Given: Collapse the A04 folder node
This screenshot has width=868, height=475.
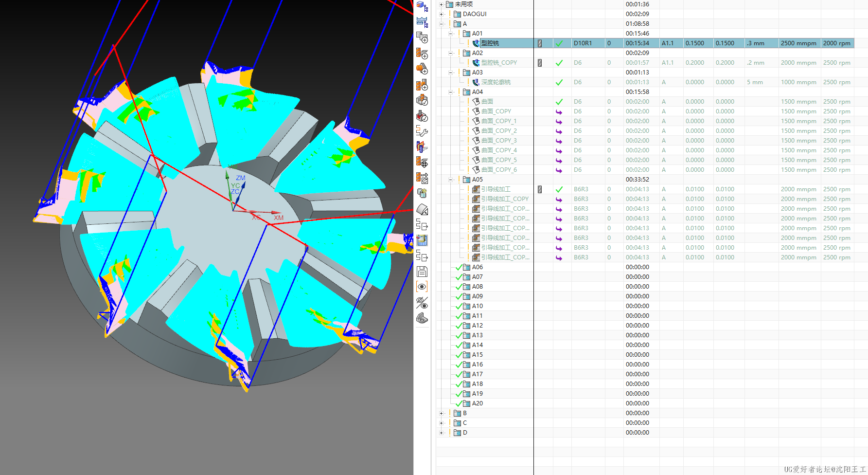Looking at the screenshot, I should [x=450, y=92].
